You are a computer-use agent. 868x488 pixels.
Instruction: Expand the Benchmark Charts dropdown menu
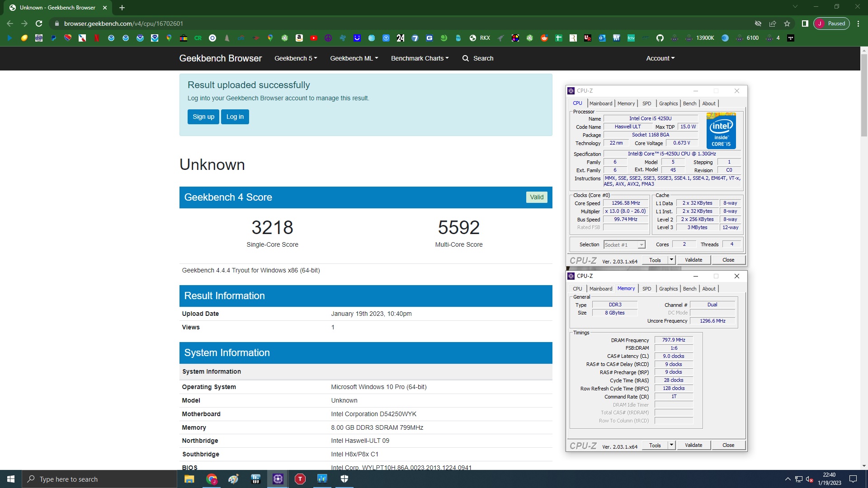(420, 58)
